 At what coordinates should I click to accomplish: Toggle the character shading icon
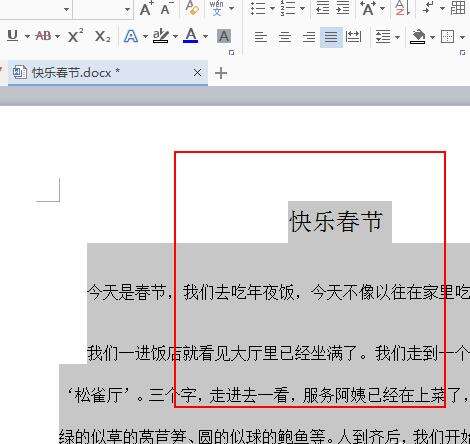point(224,36)
